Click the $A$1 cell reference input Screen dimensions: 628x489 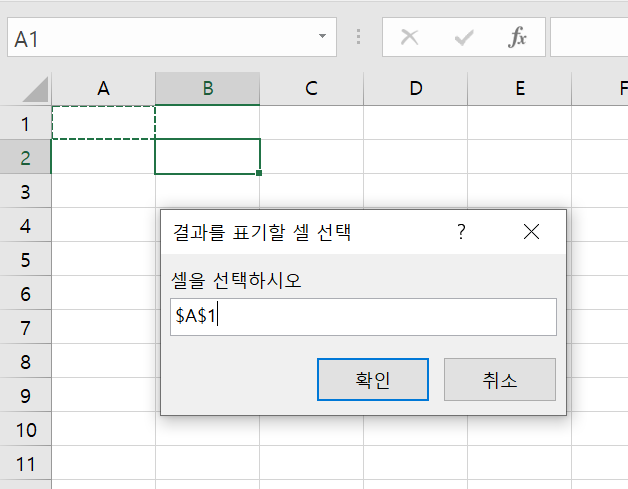coord(363,317)
